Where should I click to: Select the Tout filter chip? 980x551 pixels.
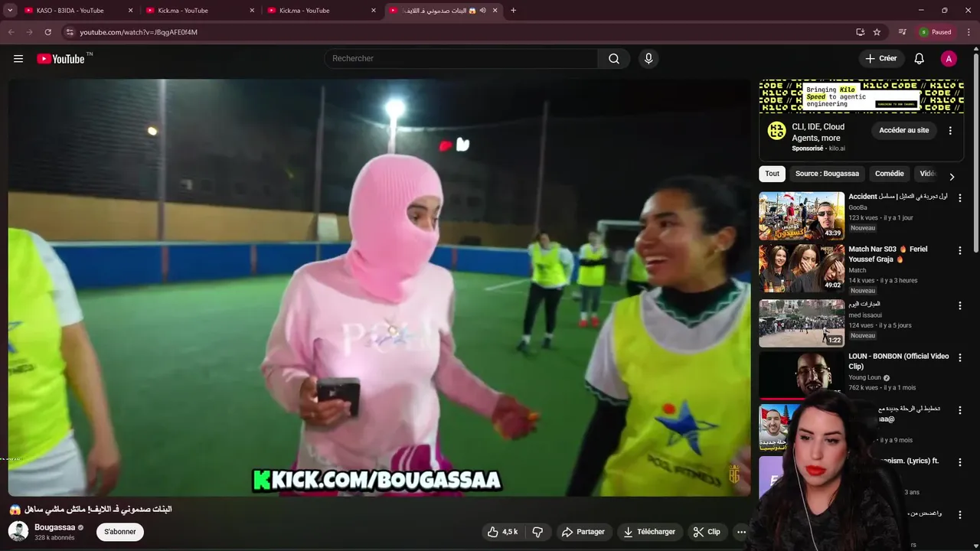pos(772,174)
